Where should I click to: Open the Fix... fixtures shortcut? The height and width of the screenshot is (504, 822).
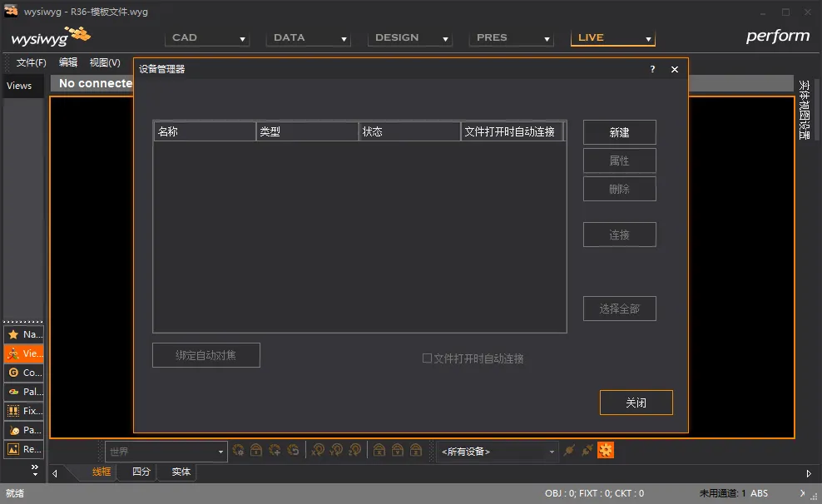[23, 411]
